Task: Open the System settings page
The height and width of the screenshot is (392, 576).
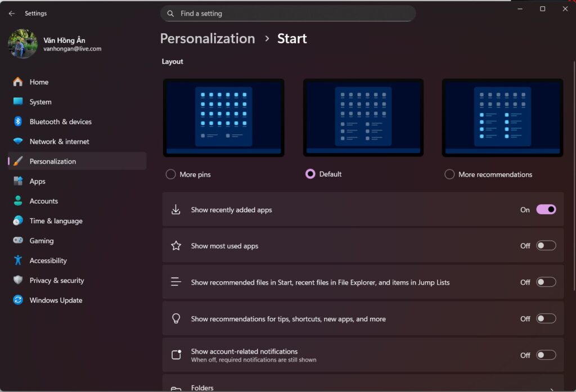Action: pos(40,102)
